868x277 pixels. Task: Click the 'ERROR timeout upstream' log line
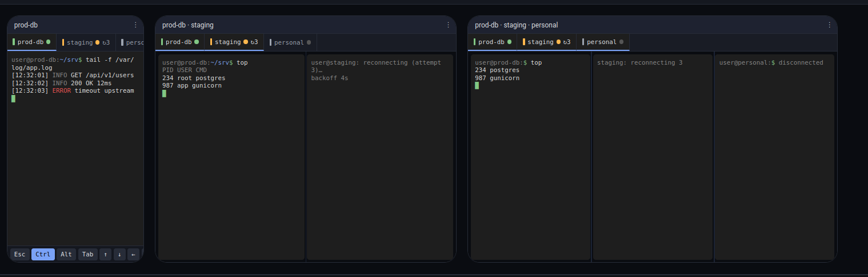point(73,90)
